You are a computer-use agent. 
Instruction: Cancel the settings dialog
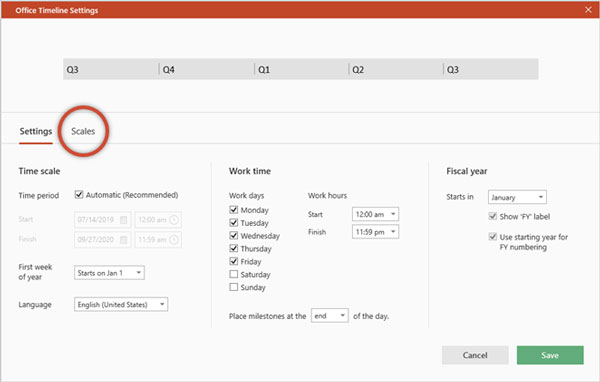(x=475, y=355)
